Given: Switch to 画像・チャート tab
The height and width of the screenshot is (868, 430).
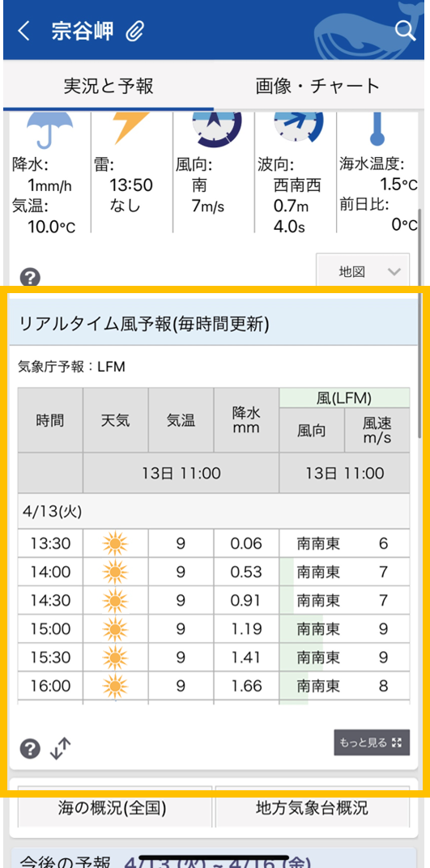Looking at the screenshot, I should click(317, 86).
